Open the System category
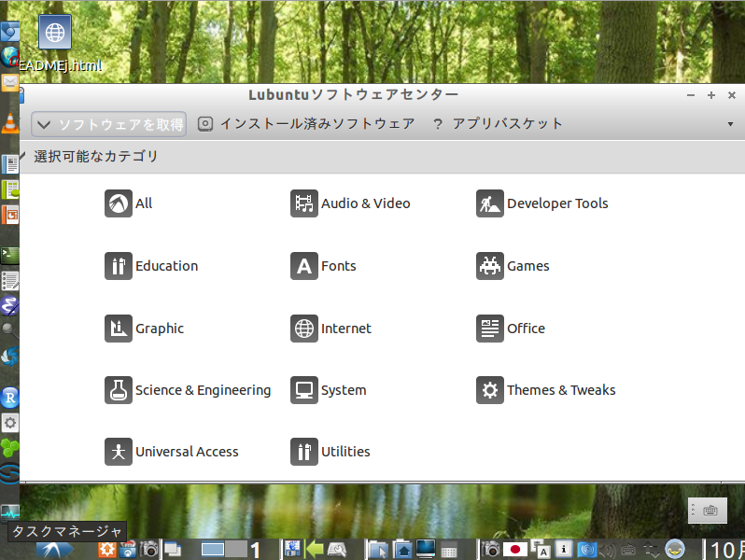Image resolution: width=745 pixels, height=560 pixels. (x=329, y=390)
